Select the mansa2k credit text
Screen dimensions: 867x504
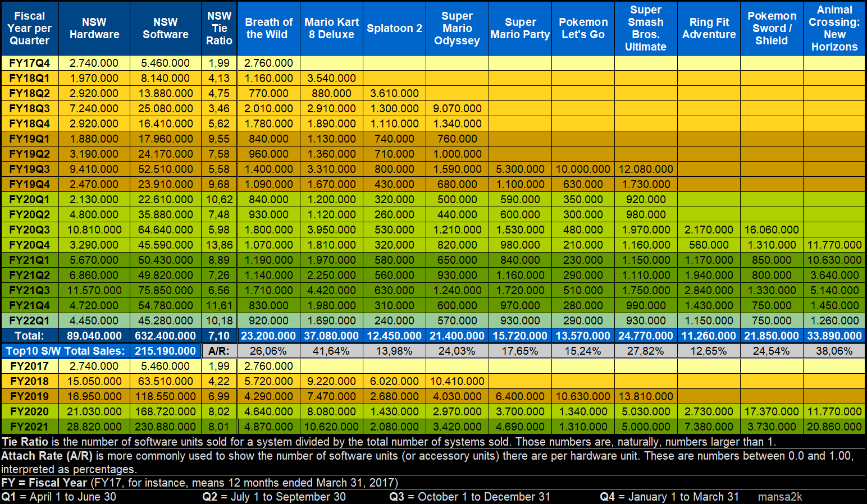pos(780,497)
